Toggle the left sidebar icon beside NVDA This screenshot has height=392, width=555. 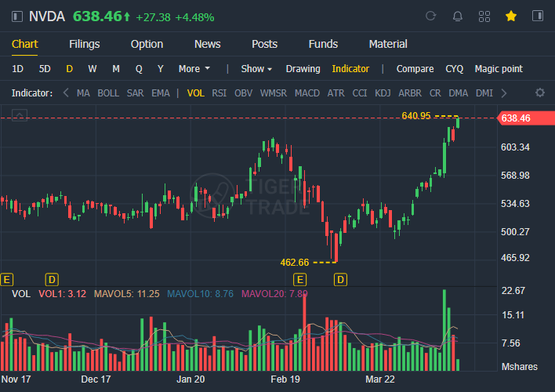tap(17, 16)
